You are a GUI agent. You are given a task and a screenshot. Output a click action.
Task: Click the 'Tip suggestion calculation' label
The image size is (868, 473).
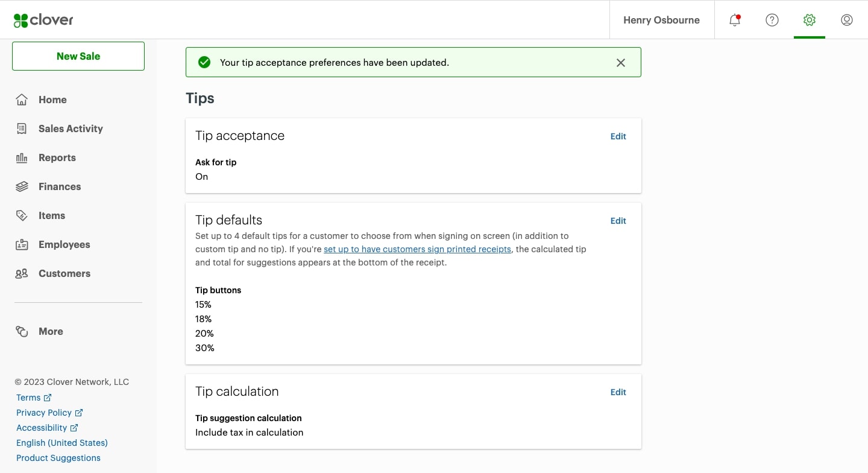coord(248,418)
